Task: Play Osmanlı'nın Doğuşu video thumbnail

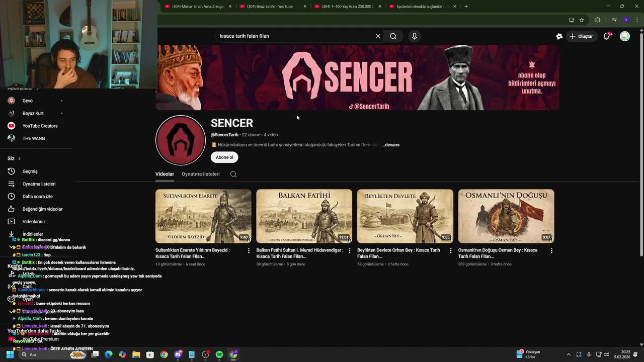Action: [506, 216]
